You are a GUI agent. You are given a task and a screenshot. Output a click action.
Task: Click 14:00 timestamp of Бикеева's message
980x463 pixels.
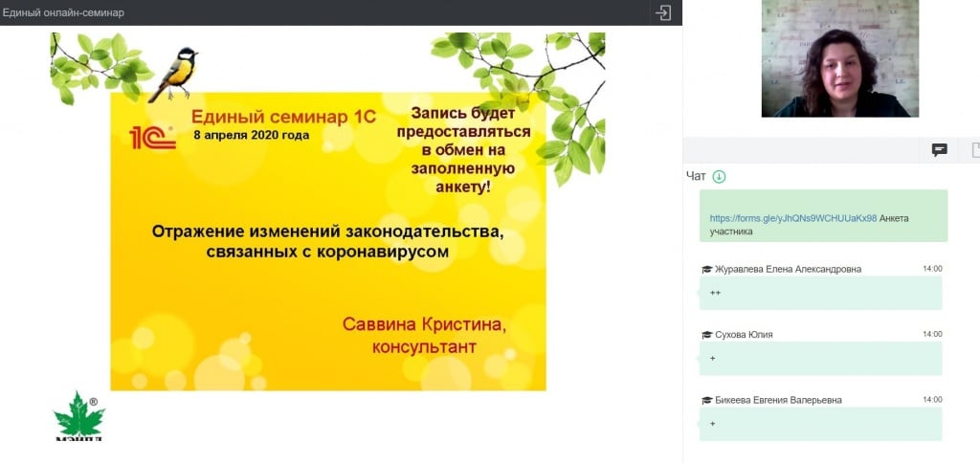[x=932, y=400]
